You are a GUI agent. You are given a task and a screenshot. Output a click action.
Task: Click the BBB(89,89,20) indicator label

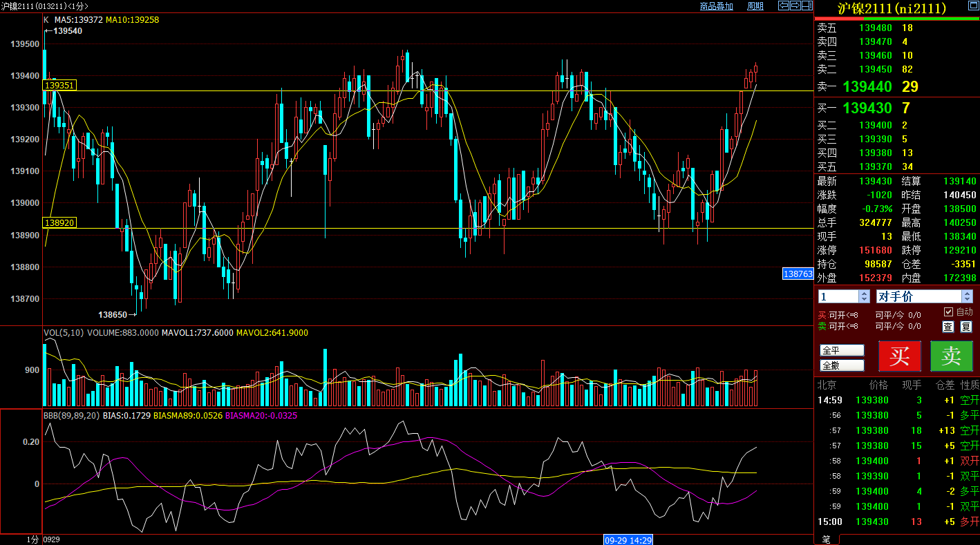click(72, 416)
